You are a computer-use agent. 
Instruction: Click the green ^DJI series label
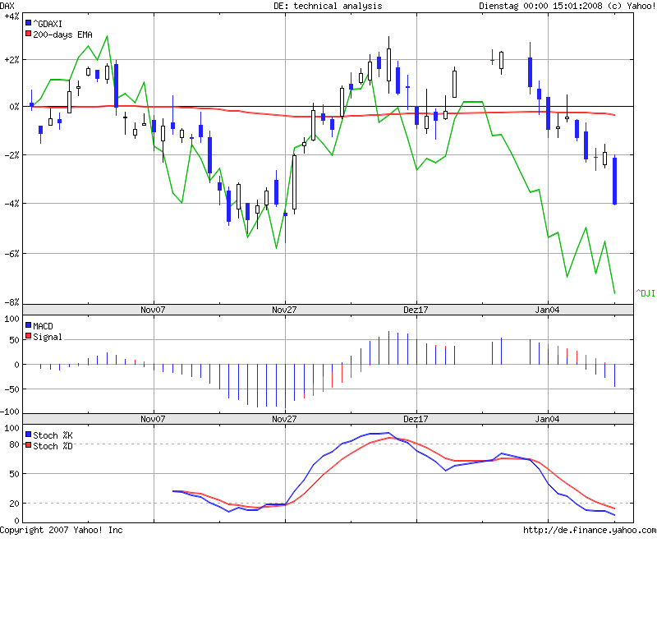click(x=646, y=293)
